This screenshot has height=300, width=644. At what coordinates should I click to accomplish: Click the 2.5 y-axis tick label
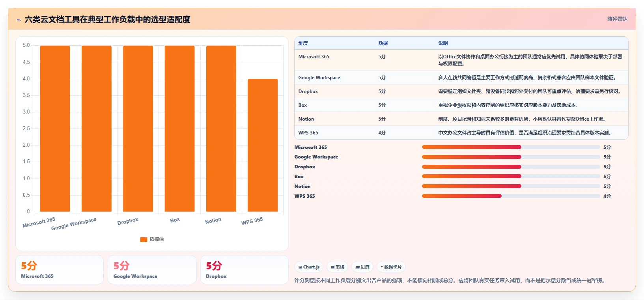pos(26,129)
